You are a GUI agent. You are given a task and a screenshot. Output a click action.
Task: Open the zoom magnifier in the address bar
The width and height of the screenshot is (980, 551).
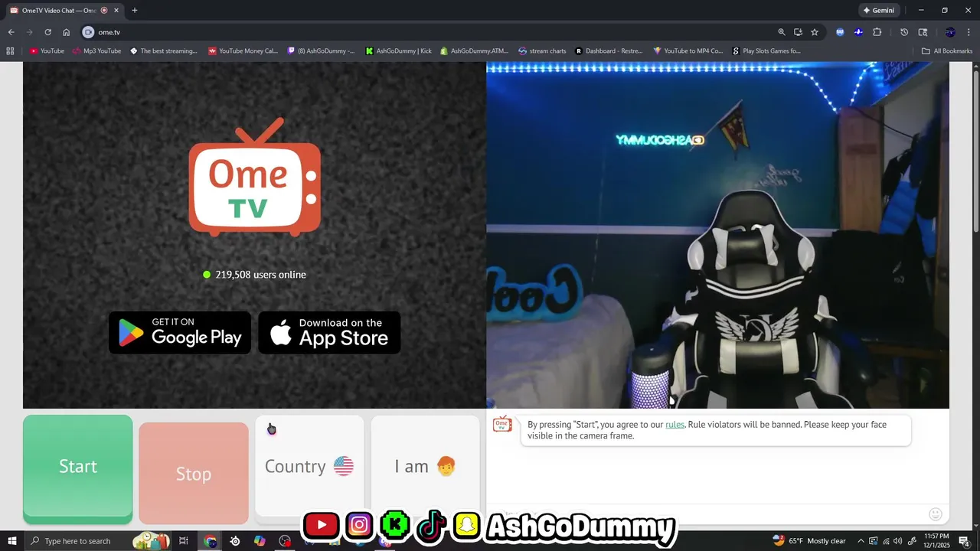pyautogui.click(x=782, y=32)
